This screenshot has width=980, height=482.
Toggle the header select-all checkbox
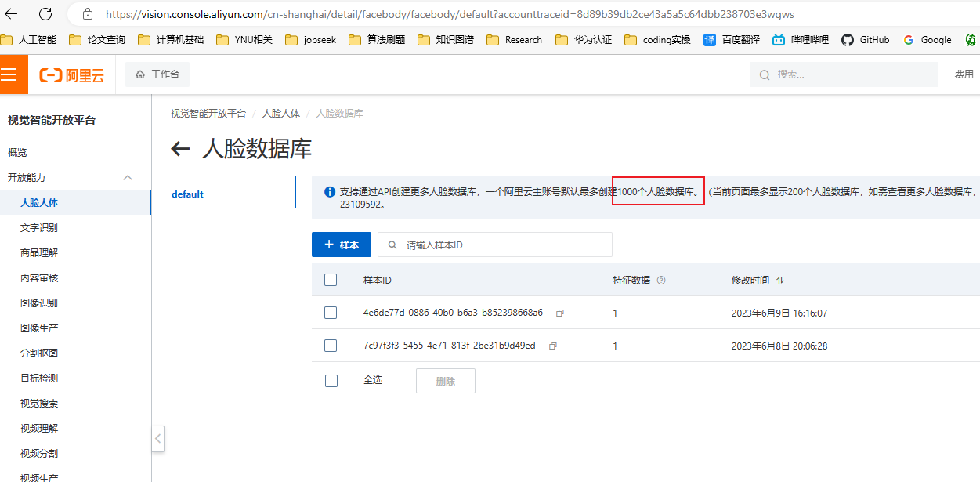click(331, 280)
